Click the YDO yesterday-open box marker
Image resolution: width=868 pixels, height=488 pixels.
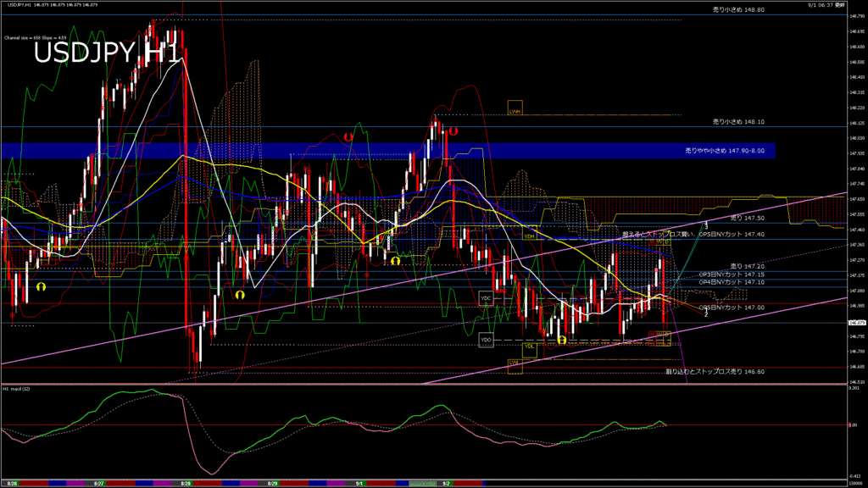pos(486,340)
